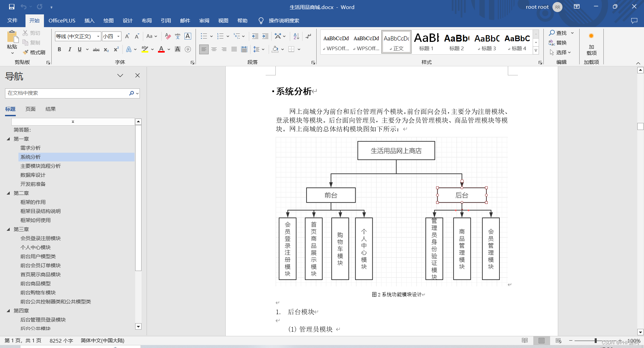The width and height of the screenshot is (644, 348).
Task: Apply the 标题 2 style
Action: (457, 42)
